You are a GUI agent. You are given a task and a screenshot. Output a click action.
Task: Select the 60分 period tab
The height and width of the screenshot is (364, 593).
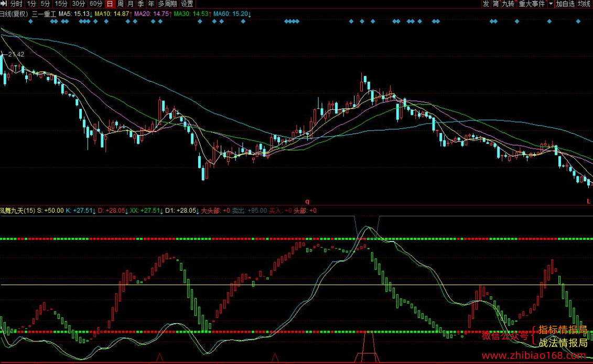tap(95, 4)
